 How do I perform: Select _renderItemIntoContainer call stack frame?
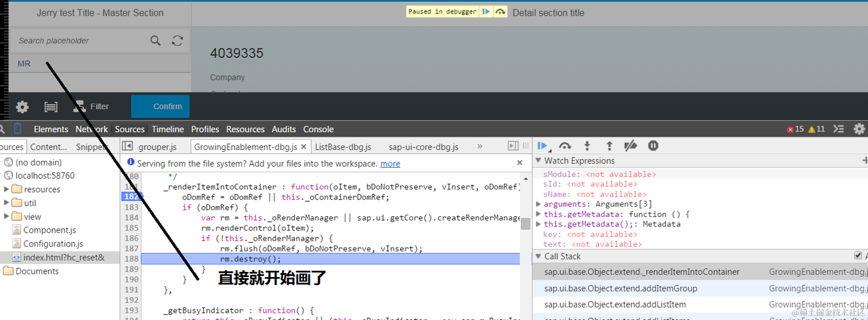(x=700, y=271)
